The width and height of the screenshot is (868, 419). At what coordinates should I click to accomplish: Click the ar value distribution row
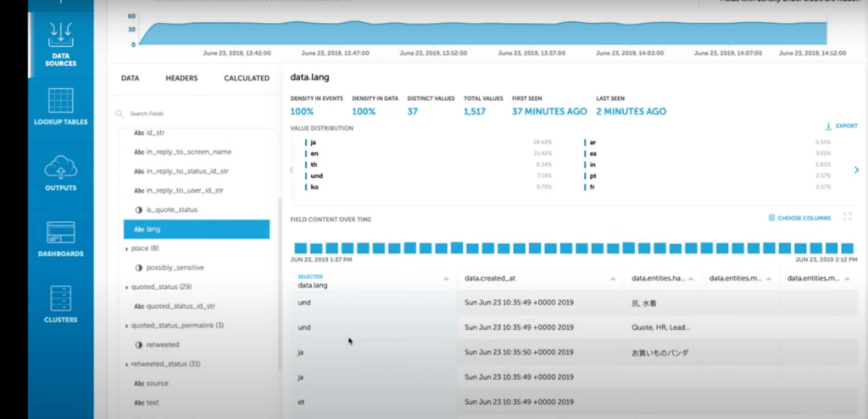point(708,142)
